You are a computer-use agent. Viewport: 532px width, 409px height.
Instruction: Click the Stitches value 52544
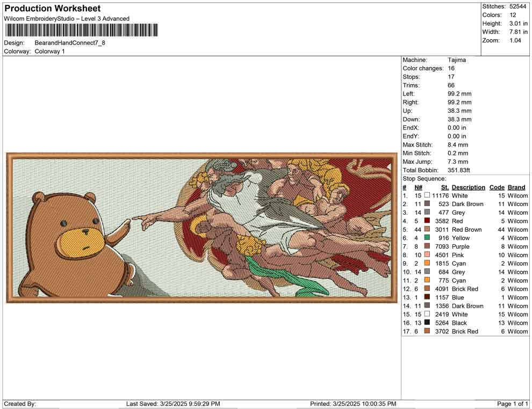[517, 6]
